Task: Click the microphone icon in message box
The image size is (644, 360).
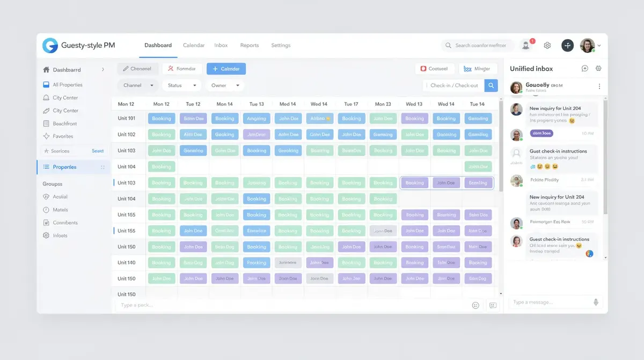Action: pos(596,303)
